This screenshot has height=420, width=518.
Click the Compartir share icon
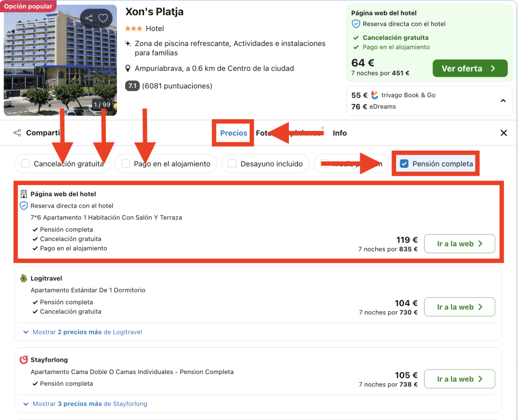[17, 133]
